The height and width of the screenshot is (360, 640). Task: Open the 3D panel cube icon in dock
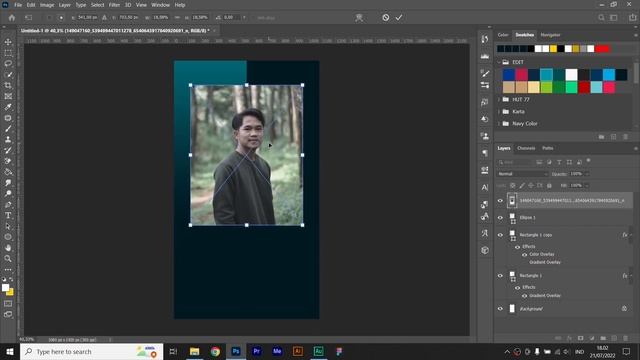tap(485, 250)
